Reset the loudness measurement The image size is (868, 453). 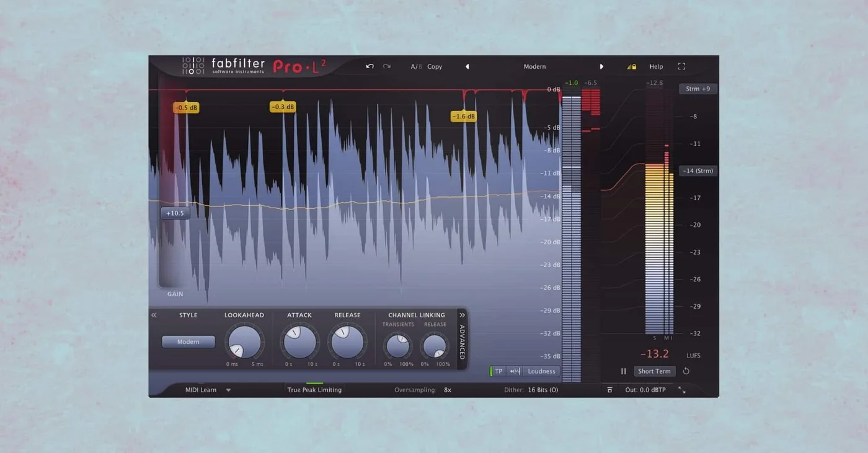[x=686, y=371]
